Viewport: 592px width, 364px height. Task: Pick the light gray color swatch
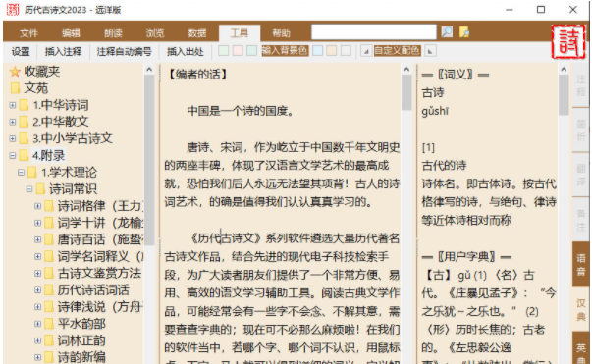pos(346,51)
